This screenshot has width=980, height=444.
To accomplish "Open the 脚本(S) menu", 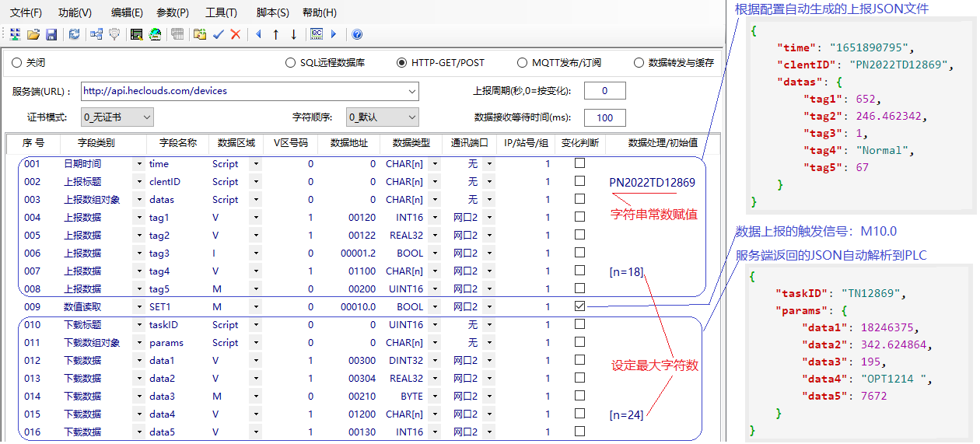I will coord(272,12).
